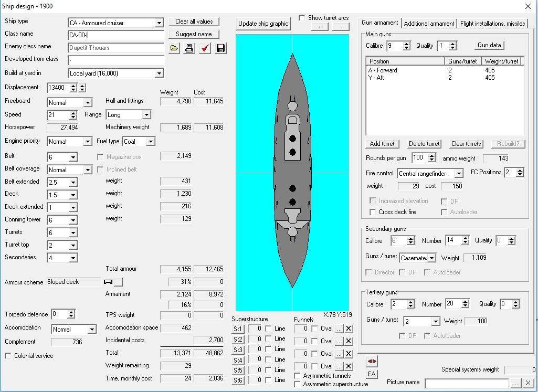The width and height of the screenshot is (538, 392).
Task: Open the Fuel type dropdown
Action: 151,142
